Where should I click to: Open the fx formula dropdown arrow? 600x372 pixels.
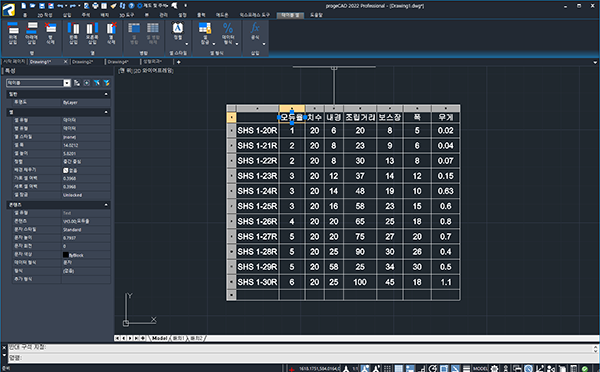[264, 44]
